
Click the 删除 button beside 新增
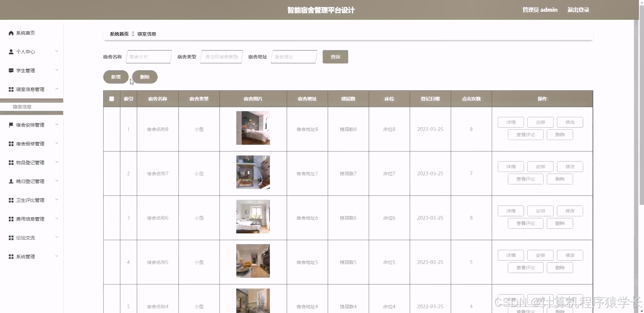coord(145,77)
